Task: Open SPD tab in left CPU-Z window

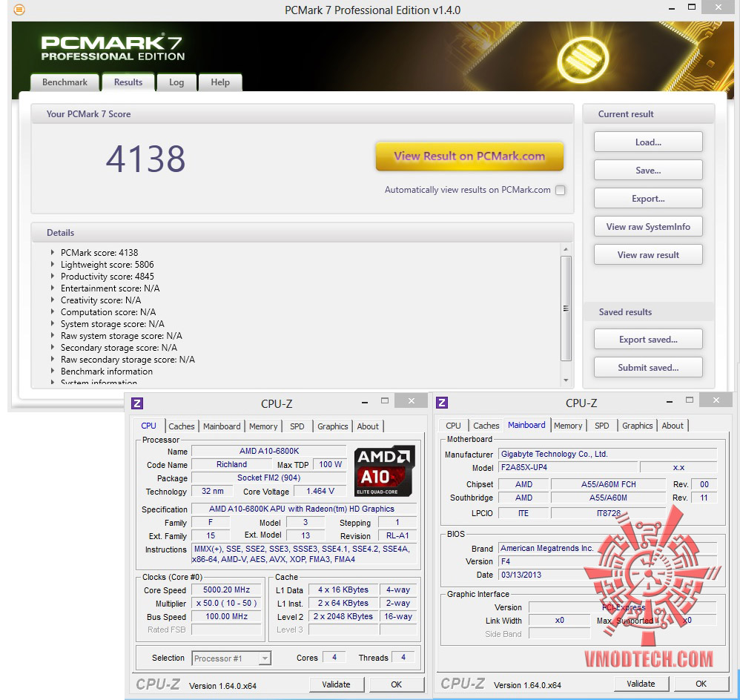Action: (x=297, y=426)
